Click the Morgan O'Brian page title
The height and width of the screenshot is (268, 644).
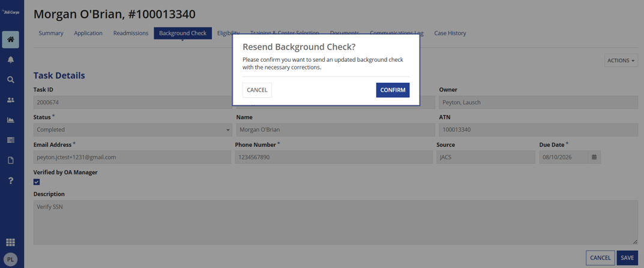(114, 14)
